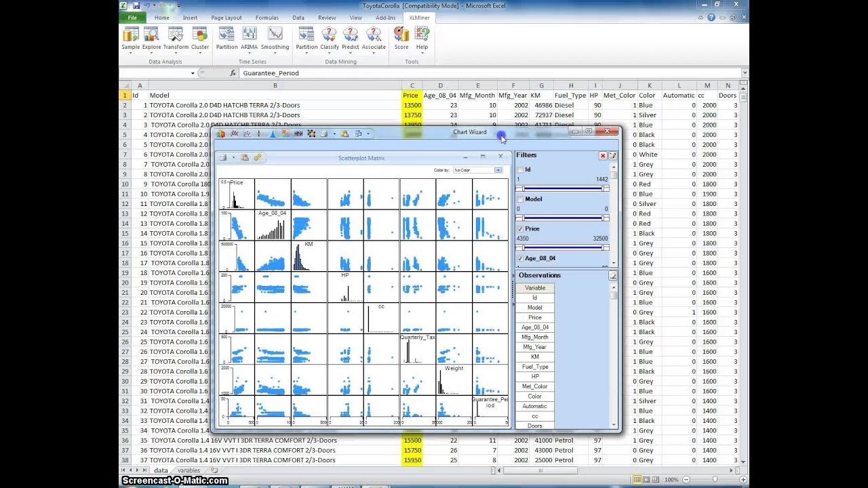Open dropdown arrow next to Scatterplot Matrix print icon
The width and height of the screenshot is (868, 488).
pyautogui.click(x=233, y=157)
